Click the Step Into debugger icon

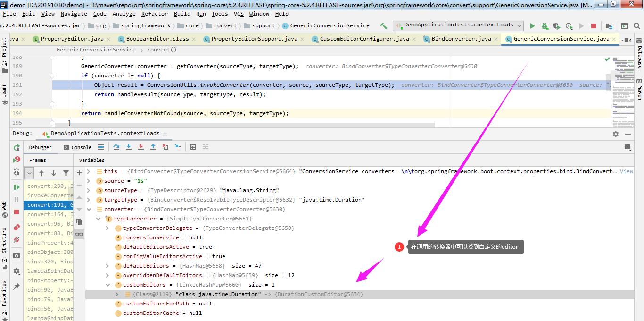(x=129, y=147)
